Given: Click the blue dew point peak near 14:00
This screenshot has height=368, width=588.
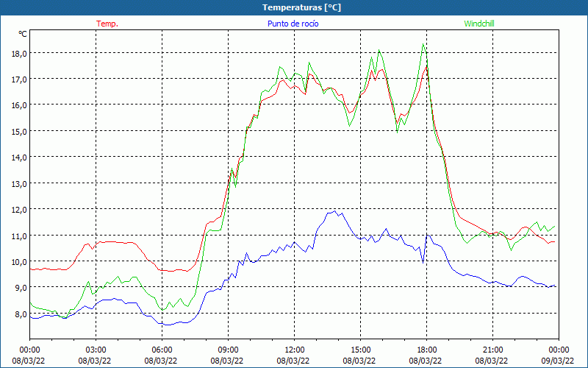Looking at the screenshot, I should pos(334,211).
